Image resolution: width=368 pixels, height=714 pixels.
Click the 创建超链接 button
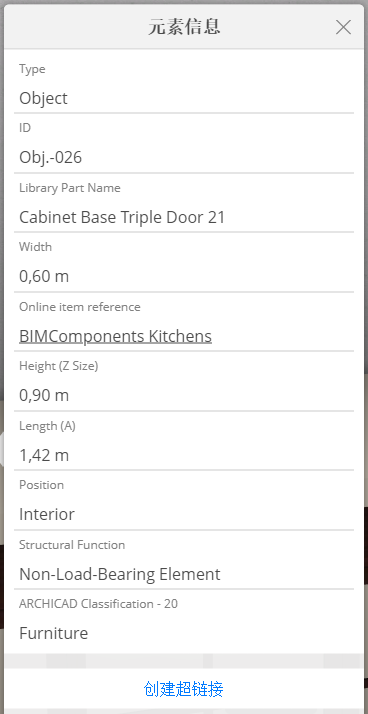[x=184, y=689]
